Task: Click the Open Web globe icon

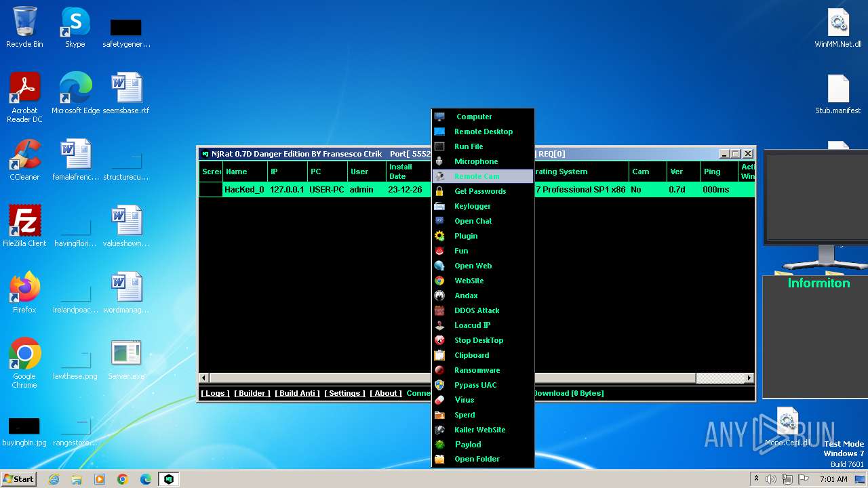Action: [439, 266]
